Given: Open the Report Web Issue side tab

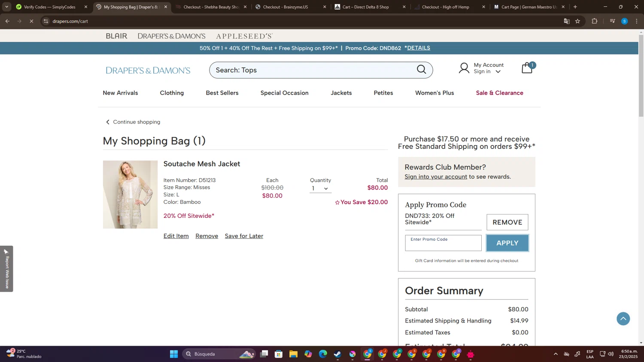Looking at the screenshot, I should (6, 269).
